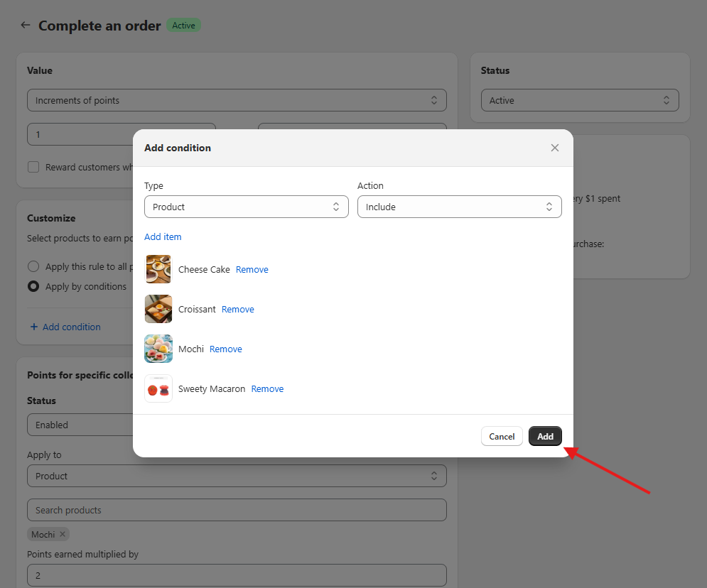Enable the Reward customers checkbox
The width and height of the screenshot is (707, 588).
pos(33,168)
